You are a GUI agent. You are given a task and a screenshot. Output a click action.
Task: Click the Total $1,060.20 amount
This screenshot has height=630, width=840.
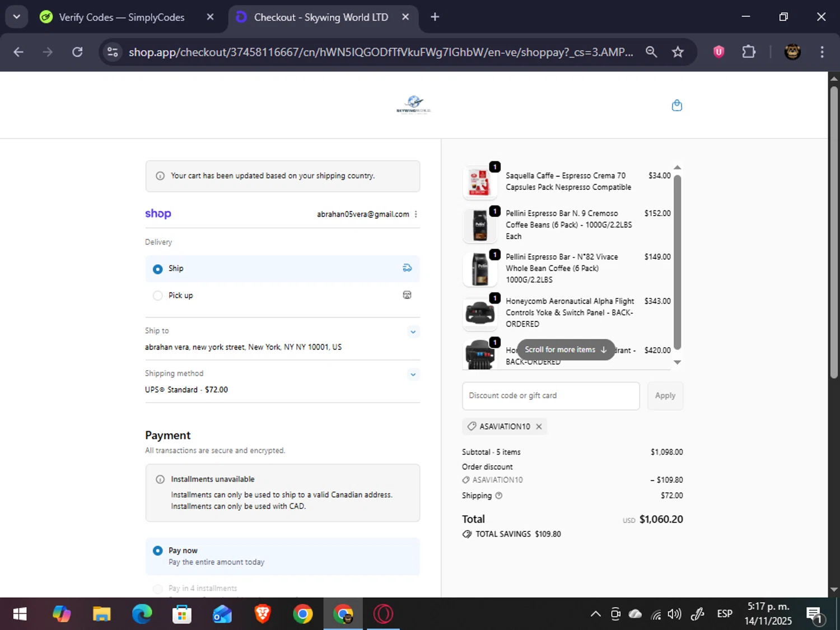pyautogui.click(x=661, y=519)
